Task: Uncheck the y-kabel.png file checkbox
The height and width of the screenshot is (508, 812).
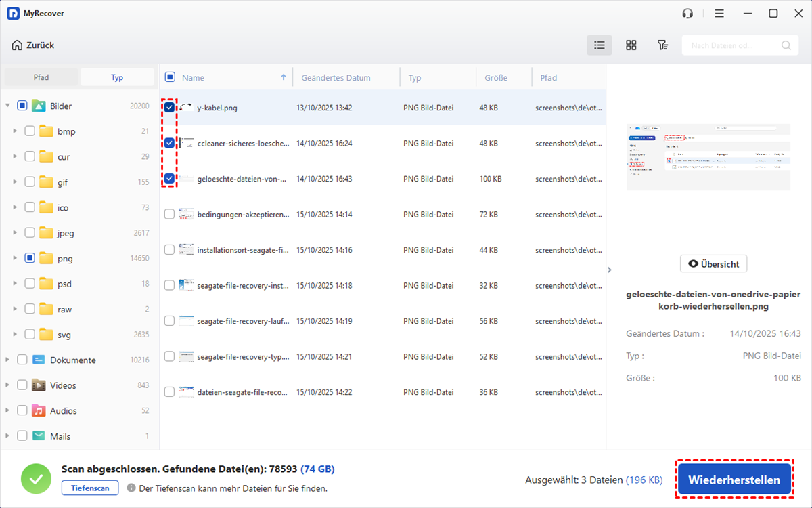Action: [169, 107]
